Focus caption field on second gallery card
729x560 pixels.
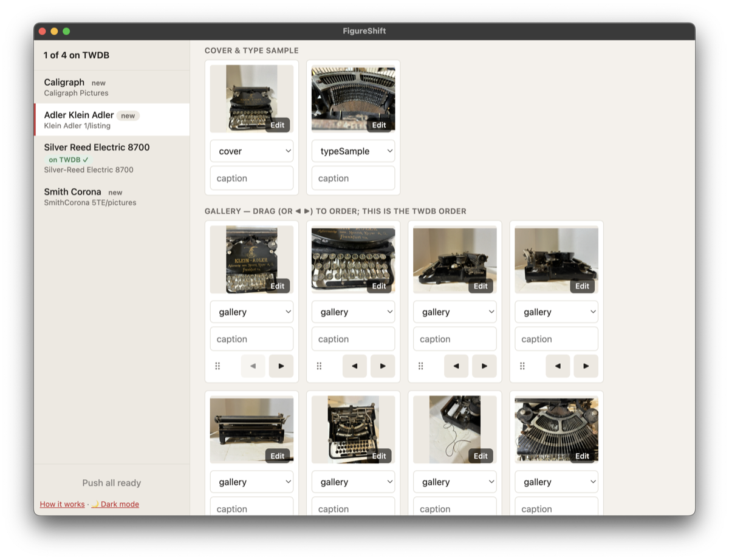(x=353, y=339)
